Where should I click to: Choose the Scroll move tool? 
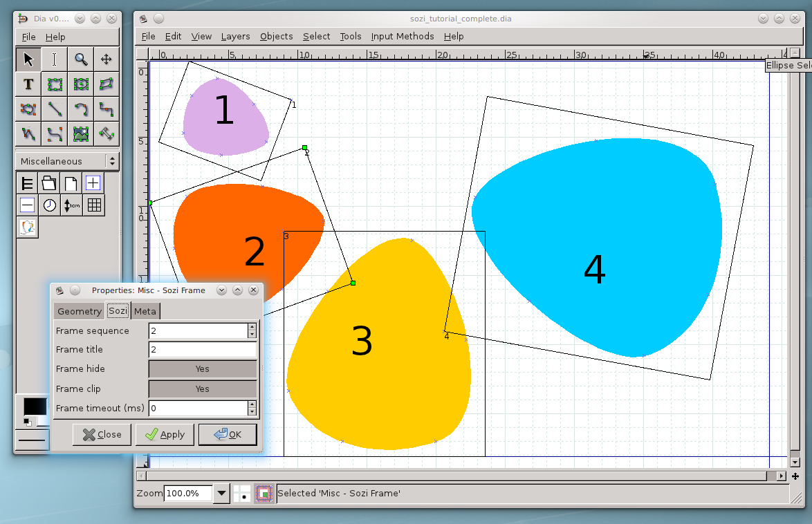[107, 59]
